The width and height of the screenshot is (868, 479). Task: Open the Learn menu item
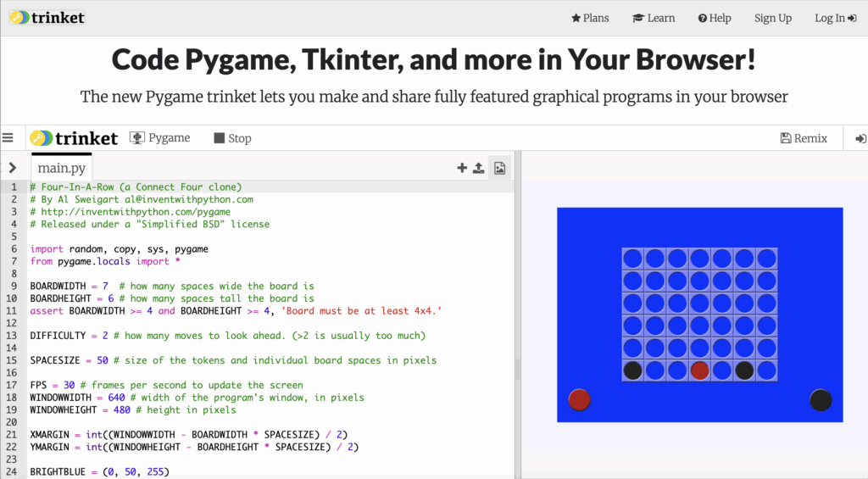(653, 18)
